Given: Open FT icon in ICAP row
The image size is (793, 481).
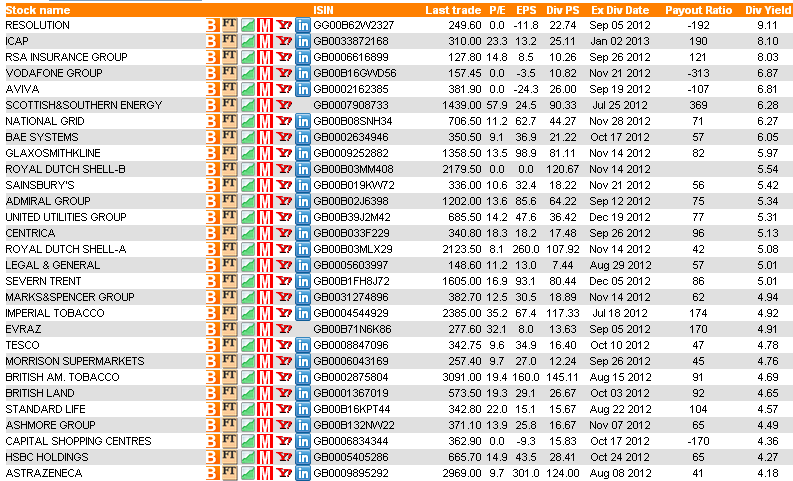Looking at the screenshot, I should click(x=230, y=41).
